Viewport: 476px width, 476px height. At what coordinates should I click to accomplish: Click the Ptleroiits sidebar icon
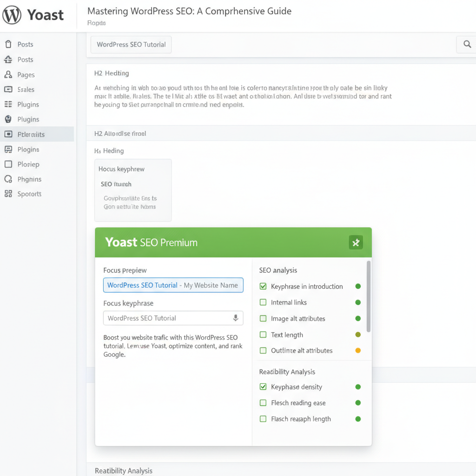point(8,134)
